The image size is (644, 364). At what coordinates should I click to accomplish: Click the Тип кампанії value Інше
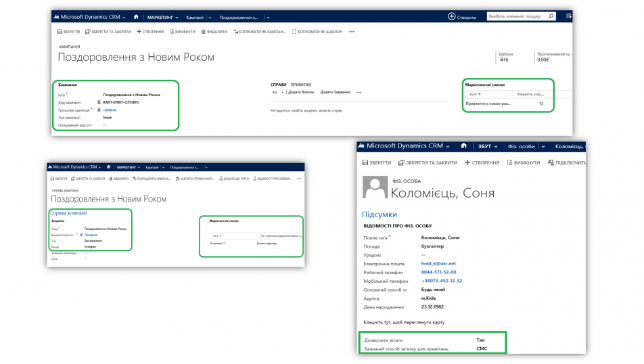[x=107, y=118]
